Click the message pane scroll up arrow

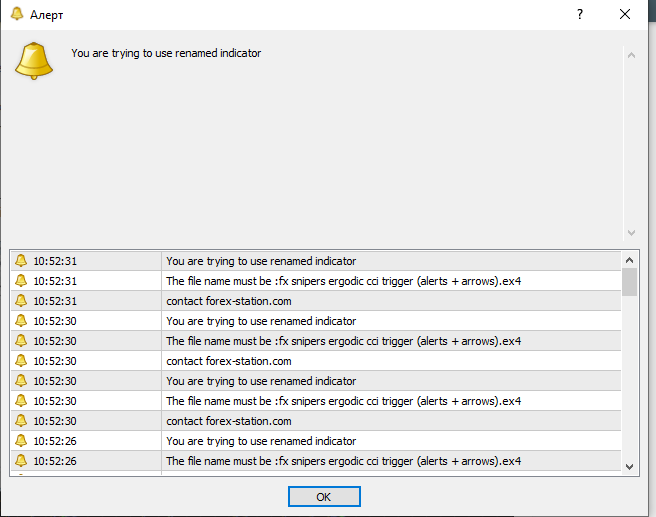[630, 54]
